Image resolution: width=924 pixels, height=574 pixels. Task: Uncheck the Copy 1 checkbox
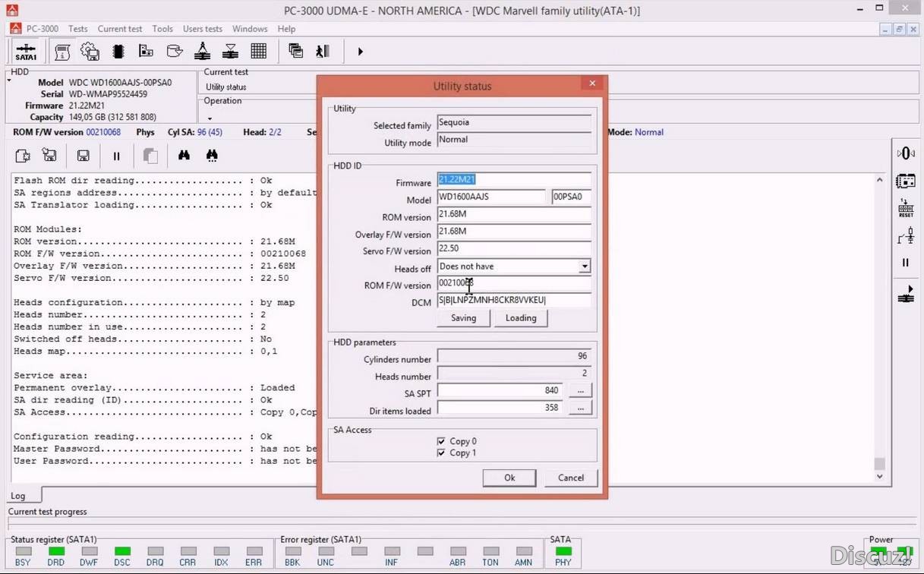(441, 453)
